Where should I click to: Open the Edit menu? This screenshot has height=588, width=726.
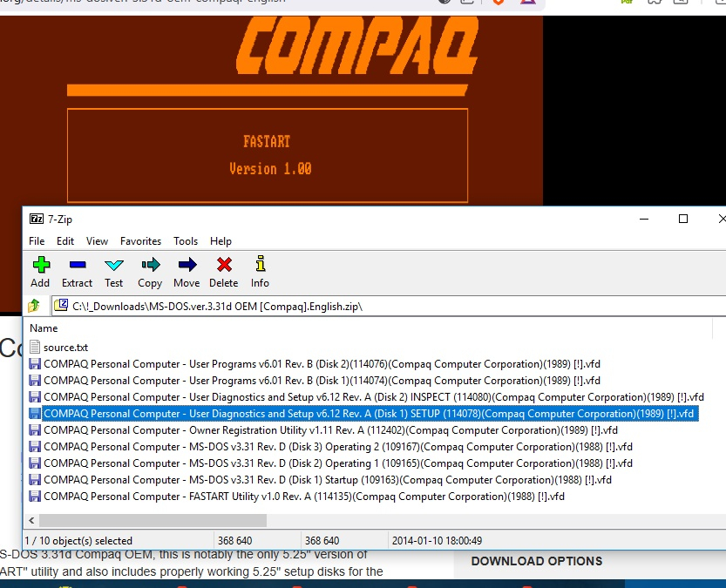65,241
